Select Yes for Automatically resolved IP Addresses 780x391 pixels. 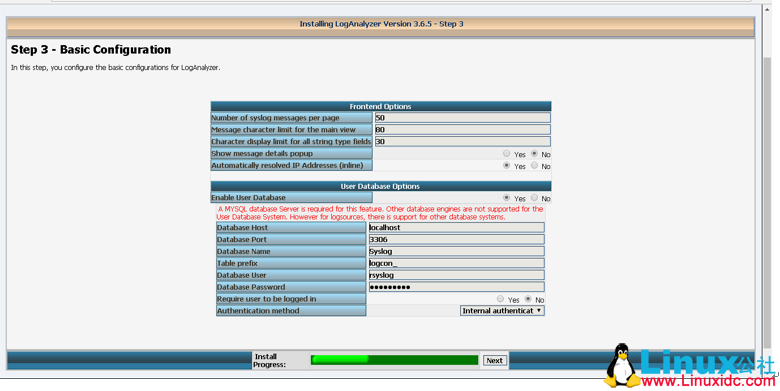click(506, 166)
